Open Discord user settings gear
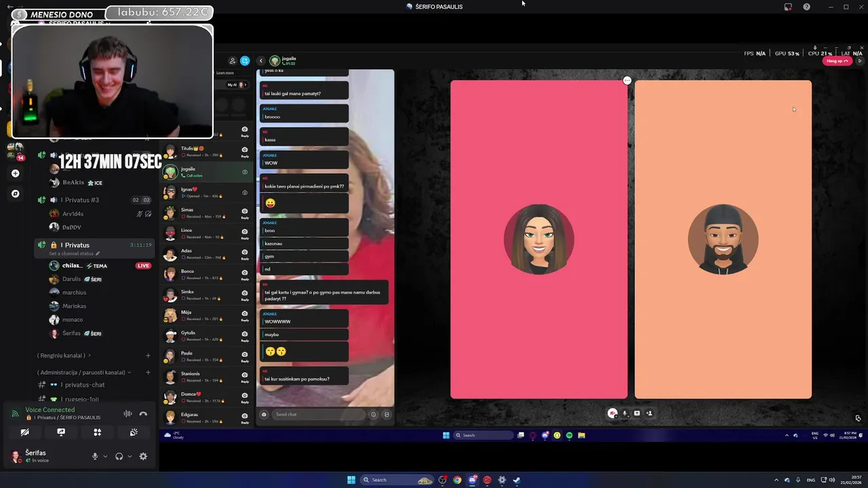 (143, 456)
